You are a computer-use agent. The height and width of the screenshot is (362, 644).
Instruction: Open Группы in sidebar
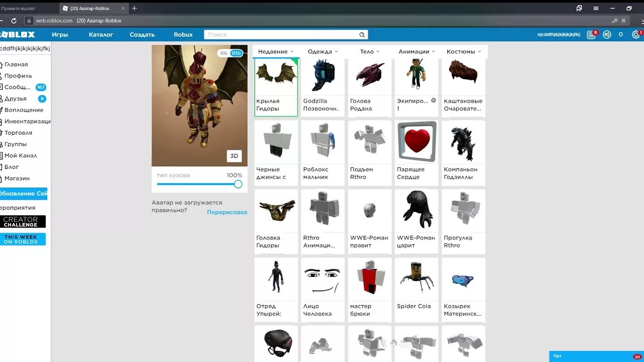click(x=16, y=144)
